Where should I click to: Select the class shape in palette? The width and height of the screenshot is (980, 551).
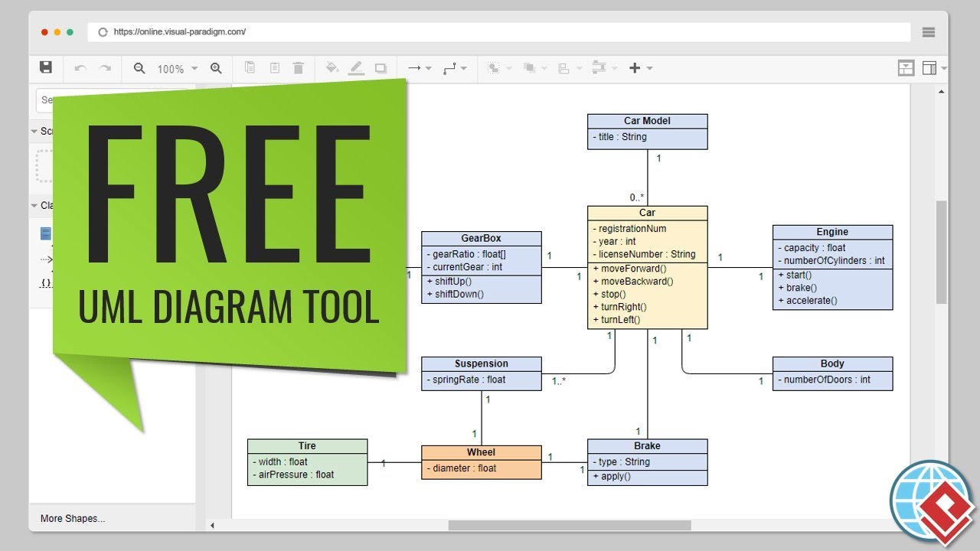(46, 233)
